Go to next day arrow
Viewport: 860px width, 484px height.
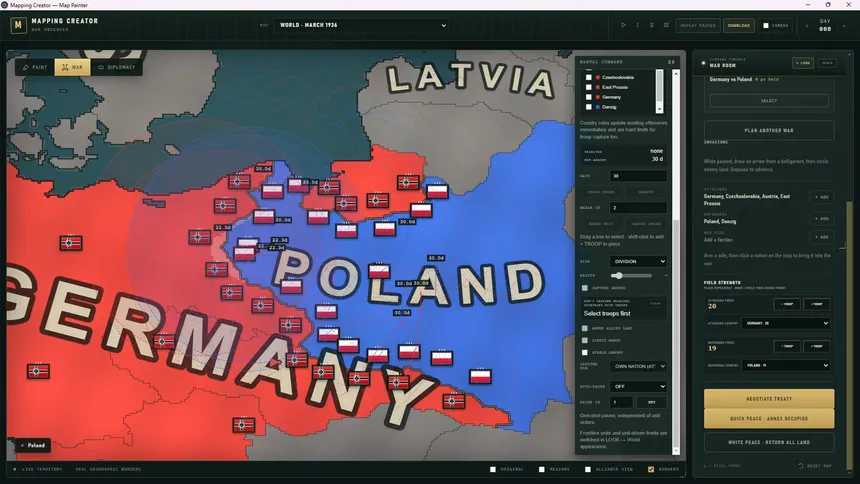coord(844,26)
